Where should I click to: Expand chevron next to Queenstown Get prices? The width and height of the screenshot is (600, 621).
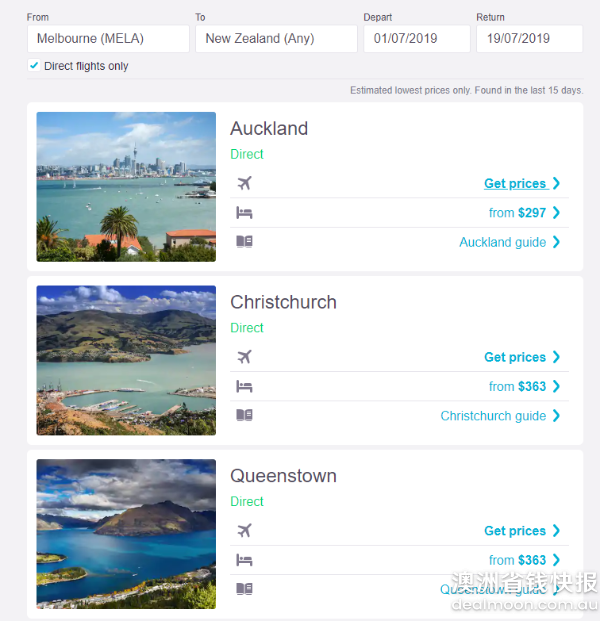pos(556,531)
